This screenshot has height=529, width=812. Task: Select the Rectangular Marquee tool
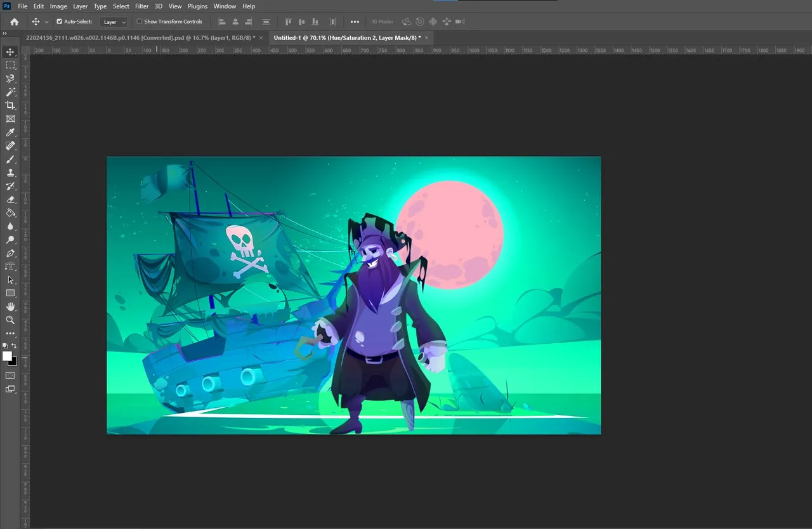tap(10, 65)
